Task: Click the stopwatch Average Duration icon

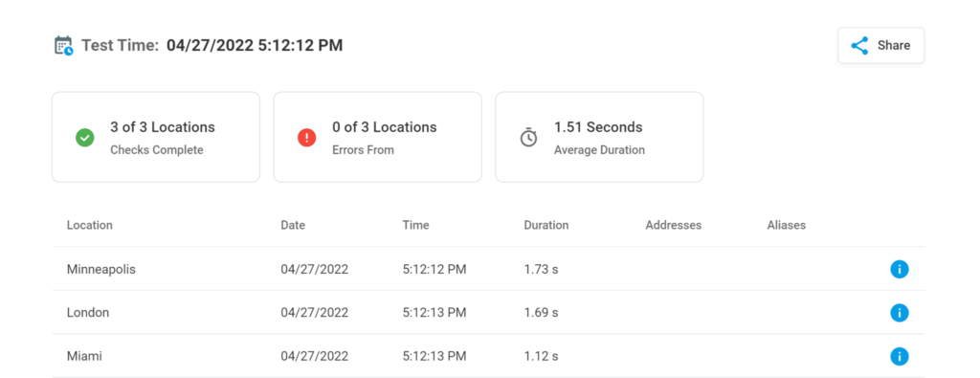Action: click(528, 138)
